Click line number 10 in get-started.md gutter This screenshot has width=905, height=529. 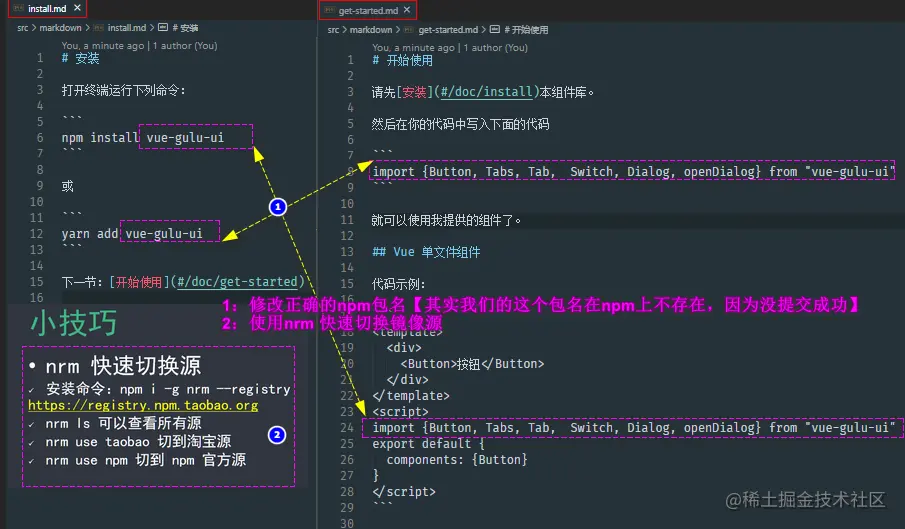347,204
